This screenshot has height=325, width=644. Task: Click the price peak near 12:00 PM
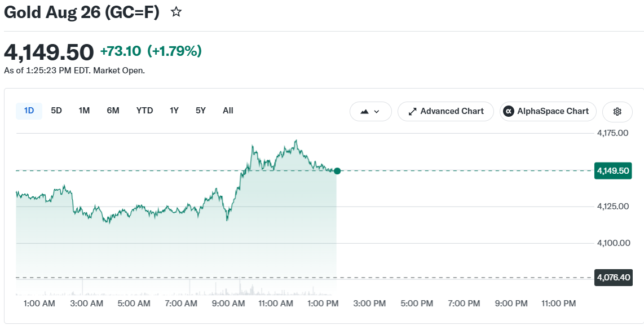(x=295, y=141)
